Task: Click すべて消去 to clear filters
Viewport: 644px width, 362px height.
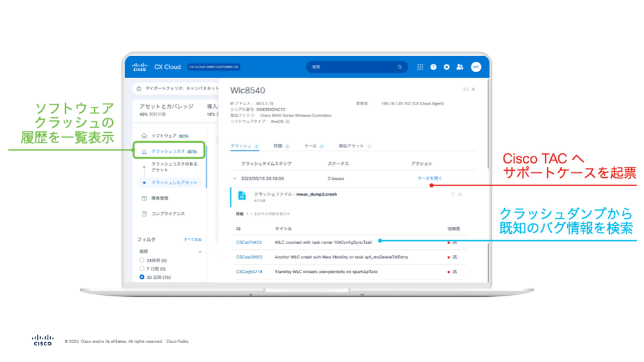Action: (x=193, y=240)
